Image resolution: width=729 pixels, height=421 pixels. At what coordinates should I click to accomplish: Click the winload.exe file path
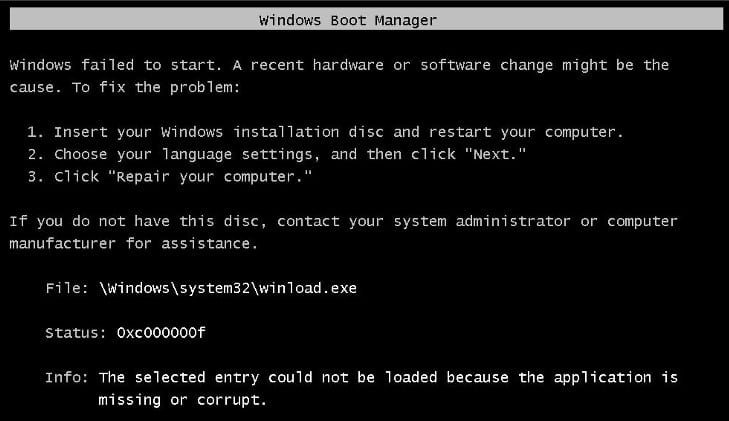(227, 288)
